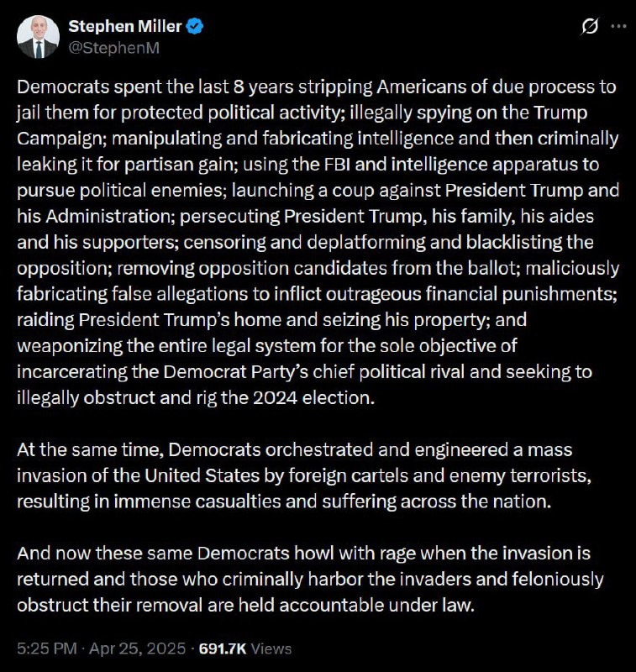Click the Apr 25, 2025 date
636x672 pixels.
tap(137, 648)
